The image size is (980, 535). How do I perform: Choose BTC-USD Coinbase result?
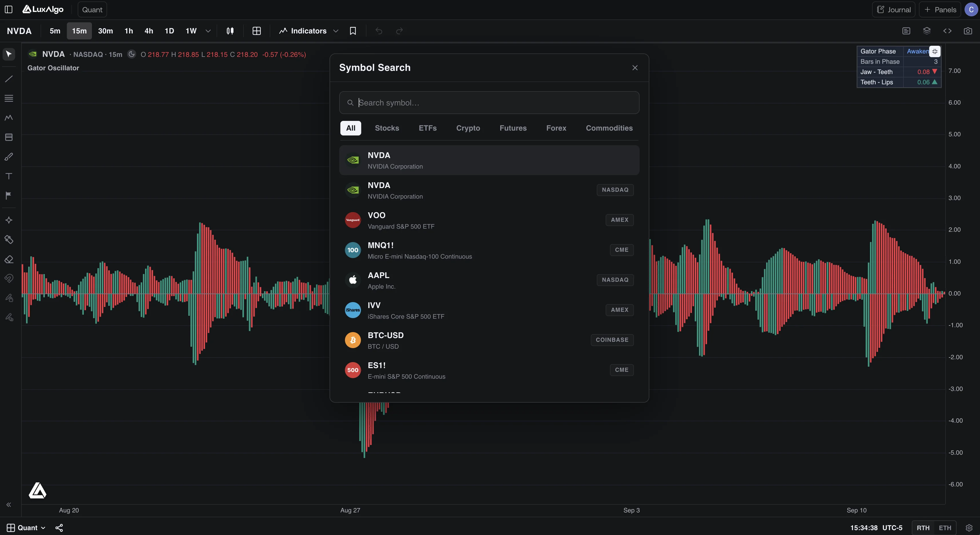[x=489, y=340]
